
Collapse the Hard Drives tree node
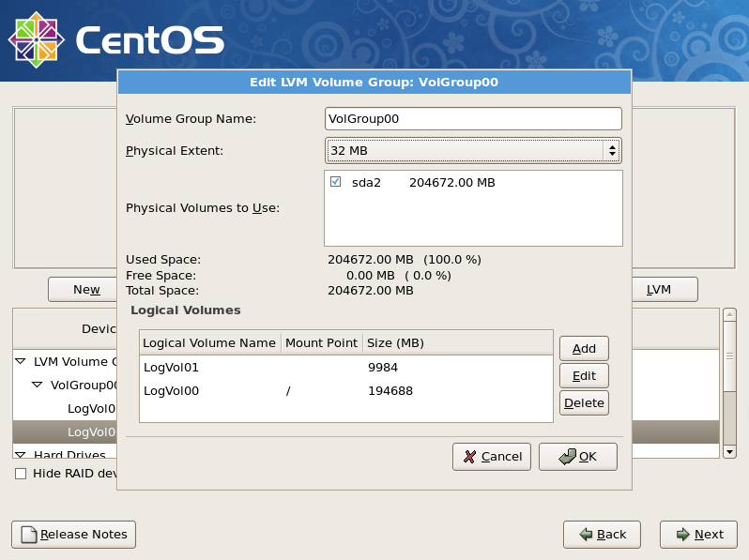(21, 455)
